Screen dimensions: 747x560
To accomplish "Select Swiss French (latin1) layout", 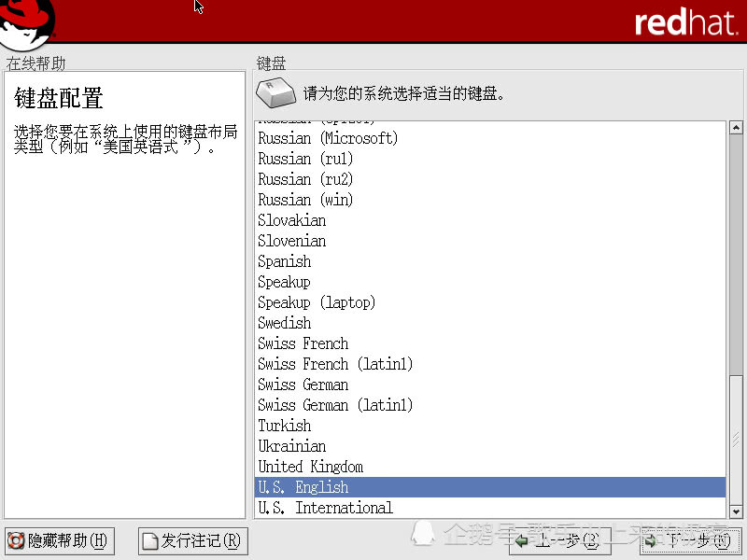I will tap(489, 364).
